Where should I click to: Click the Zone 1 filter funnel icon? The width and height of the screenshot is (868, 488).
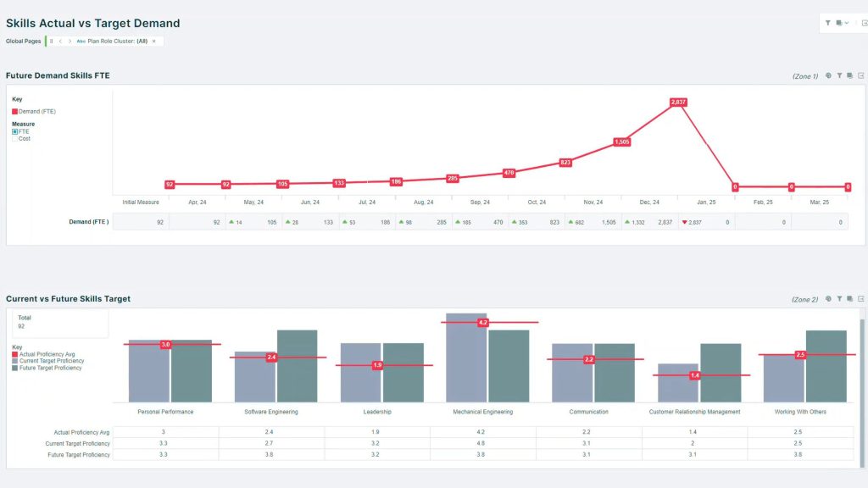coord(839,75)
